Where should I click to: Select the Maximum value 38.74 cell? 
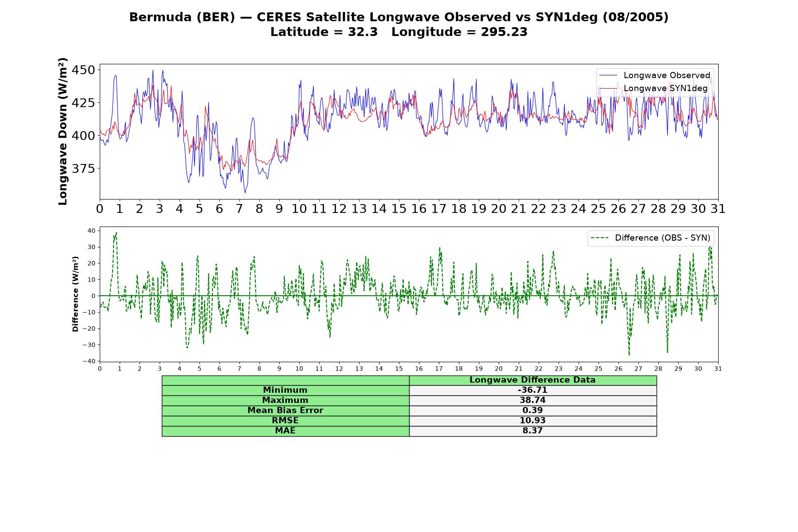[532, 400]
